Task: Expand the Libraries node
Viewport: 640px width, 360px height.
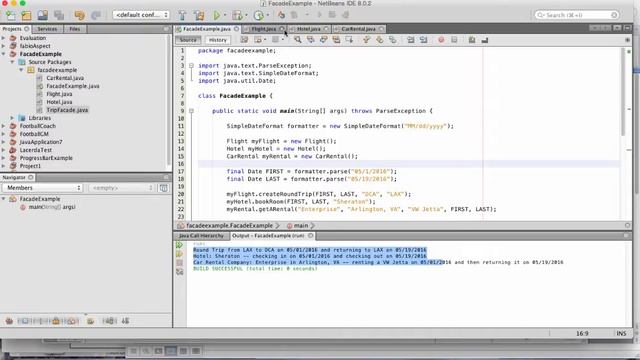Action: pyautogui.click(x=12, y=118)
